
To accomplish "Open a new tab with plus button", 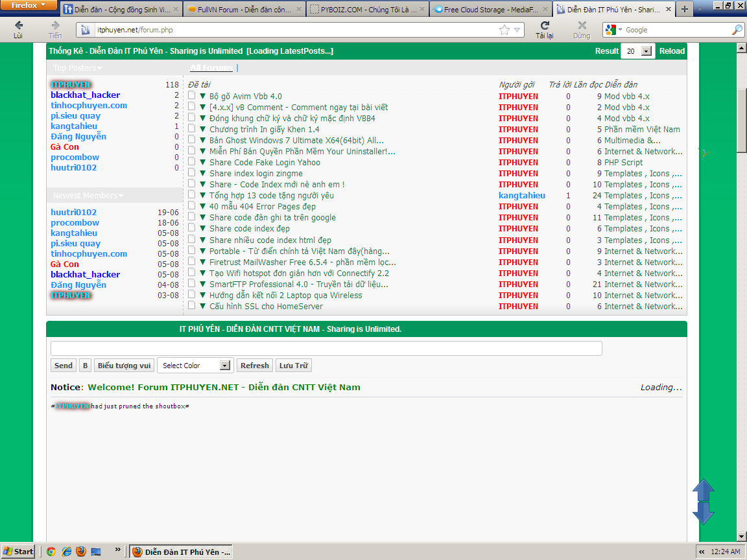I will (x=685, y=10).
